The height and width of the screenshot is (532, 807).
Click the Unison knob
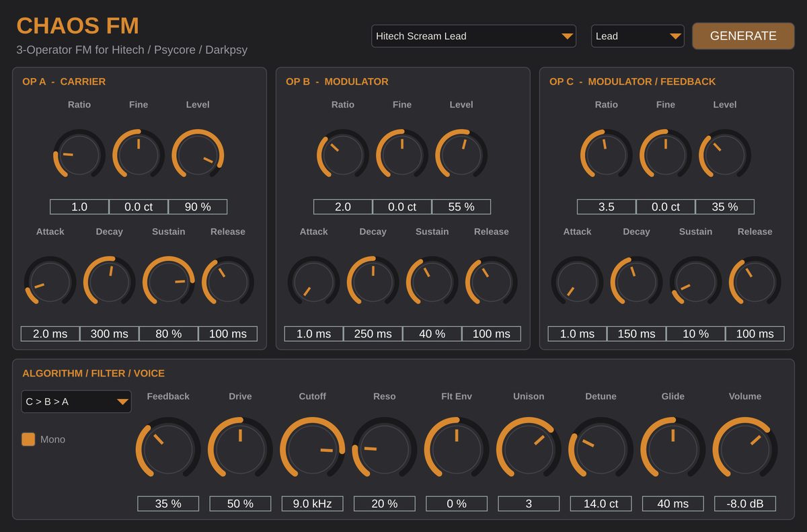click(x=529, y=449)
